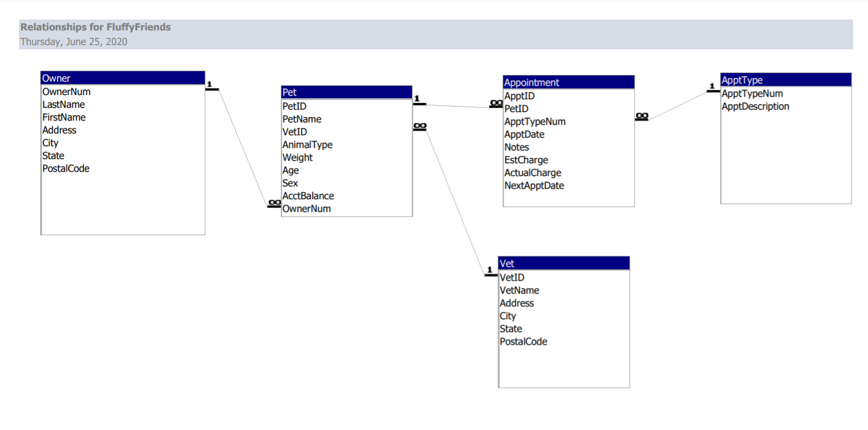Click the 1 symbol beside the Pet table
This screenshot has height=430, width=868.
(x=418, y=98)
